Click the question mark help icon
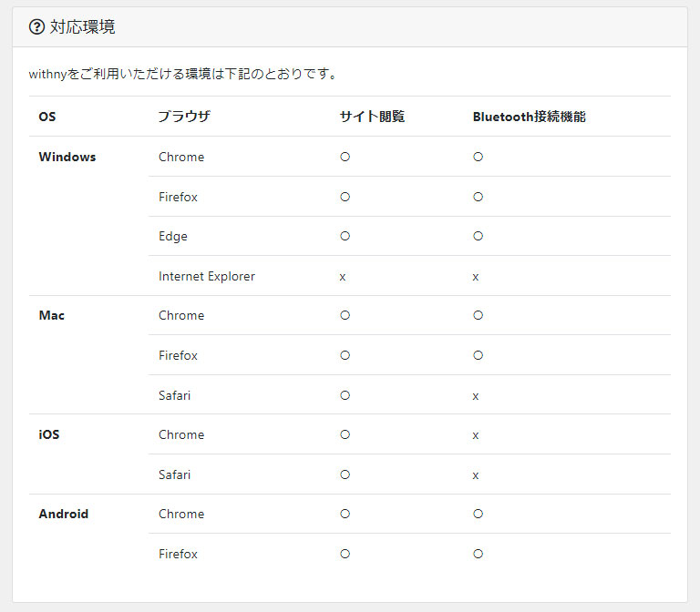 tap(36, 26)
